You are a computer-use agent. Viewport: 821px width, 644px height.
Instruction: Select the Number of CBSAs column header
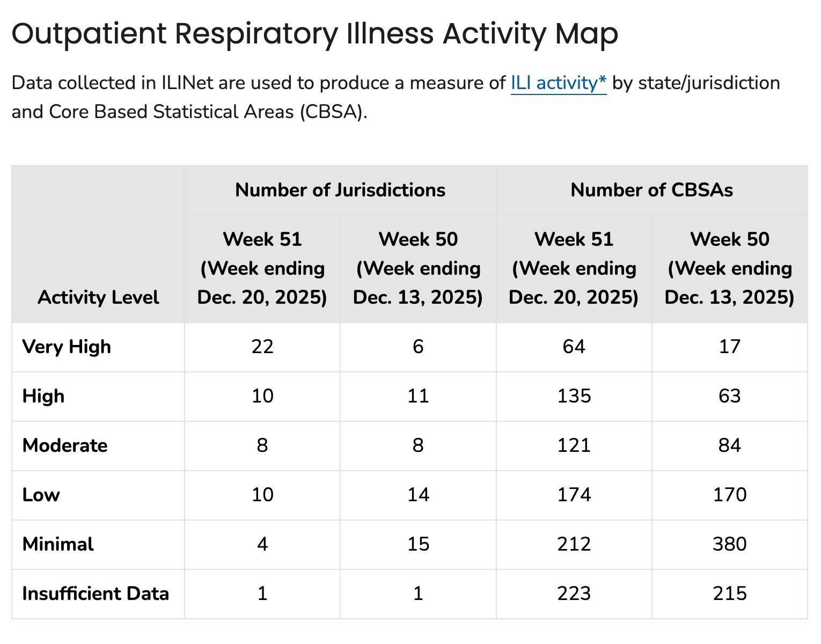651,190
